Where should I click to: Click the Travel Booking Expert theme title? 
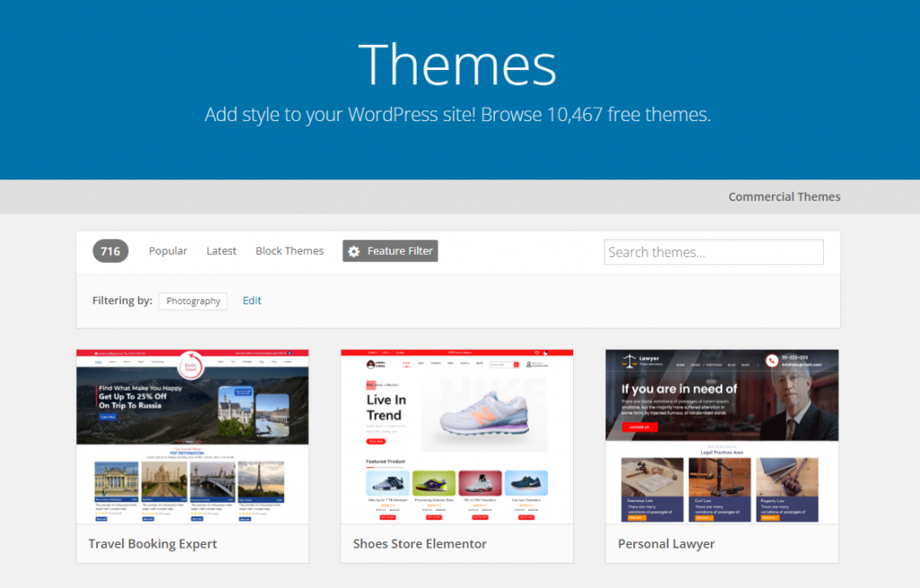coord(153,544)
